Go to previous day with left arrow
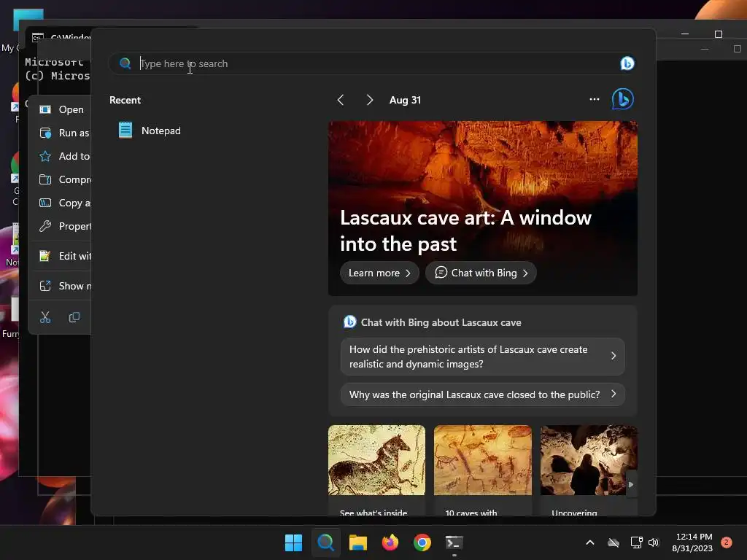The height and width of the screenshot is (560, 747). coord(340,100)
